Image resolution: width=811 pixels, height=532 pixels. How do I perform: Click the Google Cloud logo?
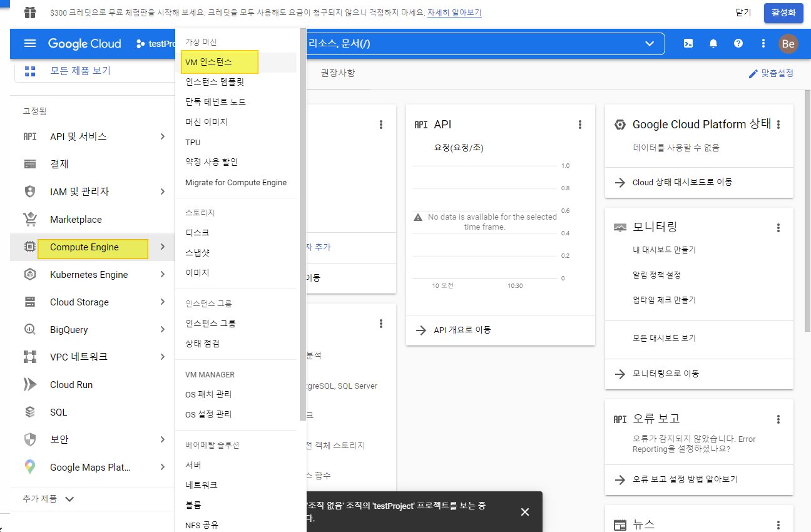click(84, 44)
